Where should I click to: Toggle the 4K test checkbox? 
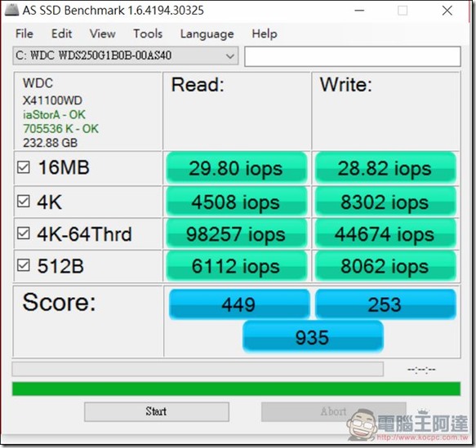point(24,201)
